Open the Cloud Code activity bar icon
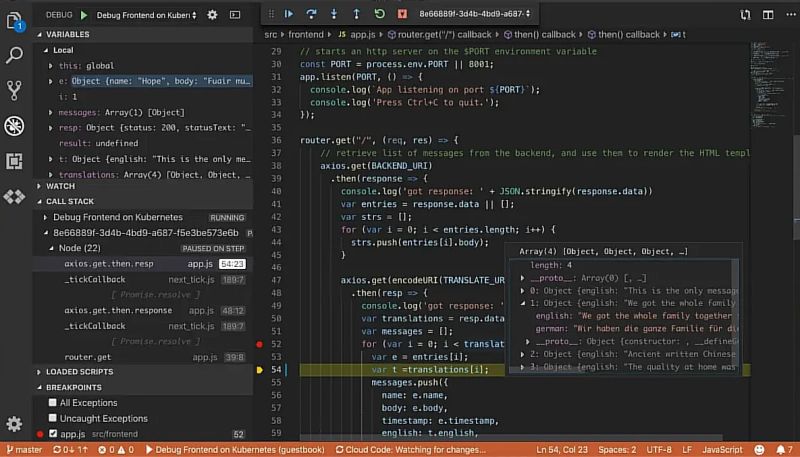This screenshot has height=457, width=800. (x=14, y=196)
